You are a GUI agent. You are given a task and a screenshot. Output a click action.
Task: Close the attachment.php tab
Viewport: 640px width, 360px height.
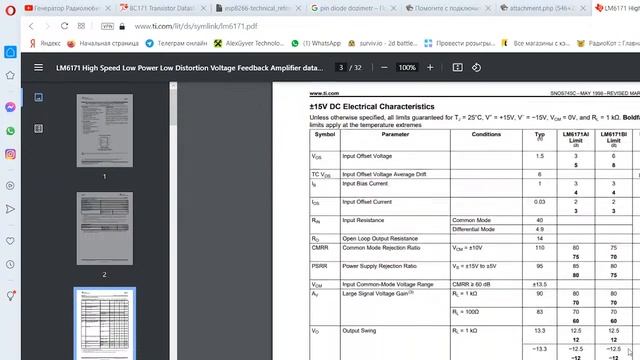(x=584, y=8)
